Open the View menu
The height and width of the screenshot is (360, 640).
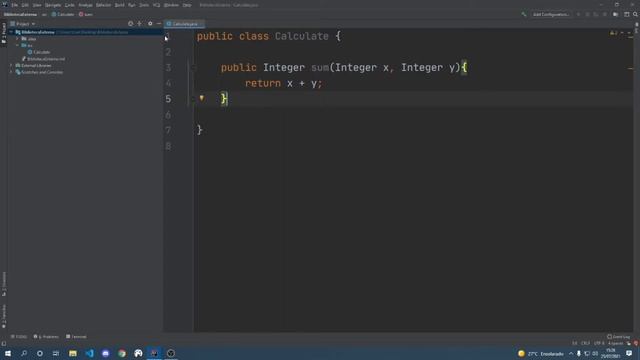pyautogui.click(x=37, y=5)
